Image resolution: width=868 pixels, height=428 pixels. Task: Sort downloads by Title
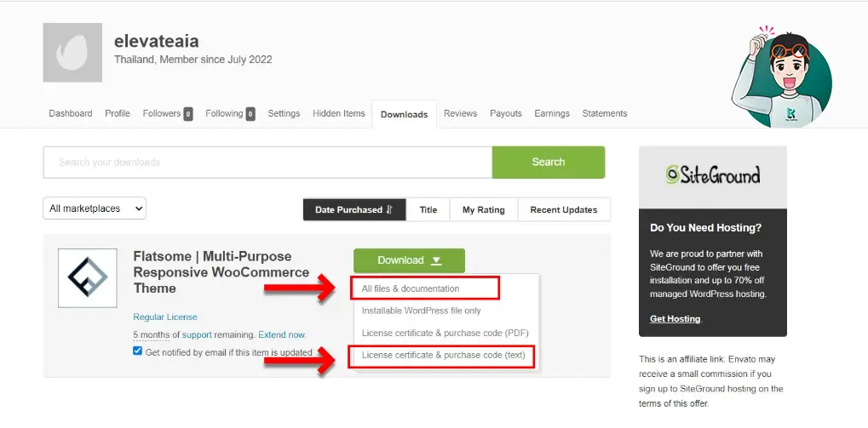point(428,209)
